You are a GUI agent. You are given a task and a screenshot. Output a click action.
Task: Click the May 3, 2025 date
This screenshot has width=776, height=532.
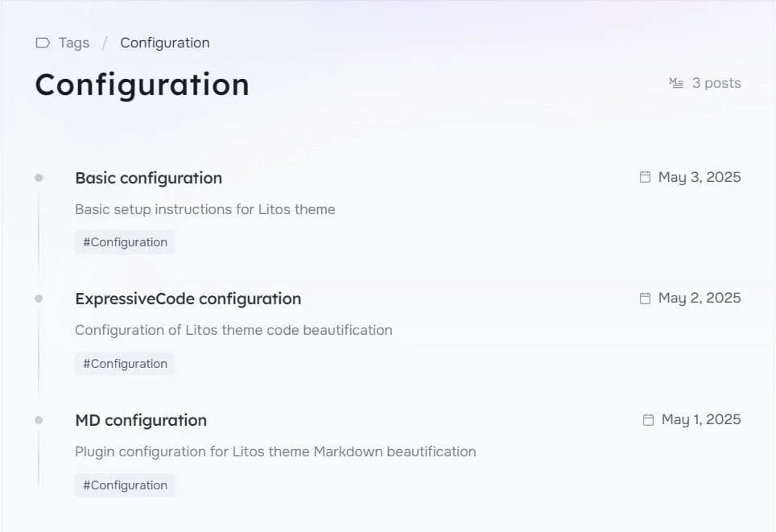699,177
